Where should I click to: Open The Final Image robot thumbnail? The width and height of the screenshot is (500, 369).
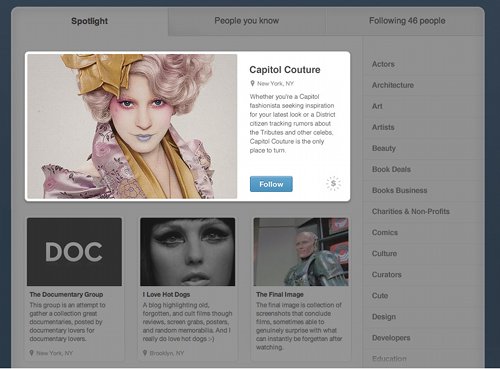coord(301,252)
